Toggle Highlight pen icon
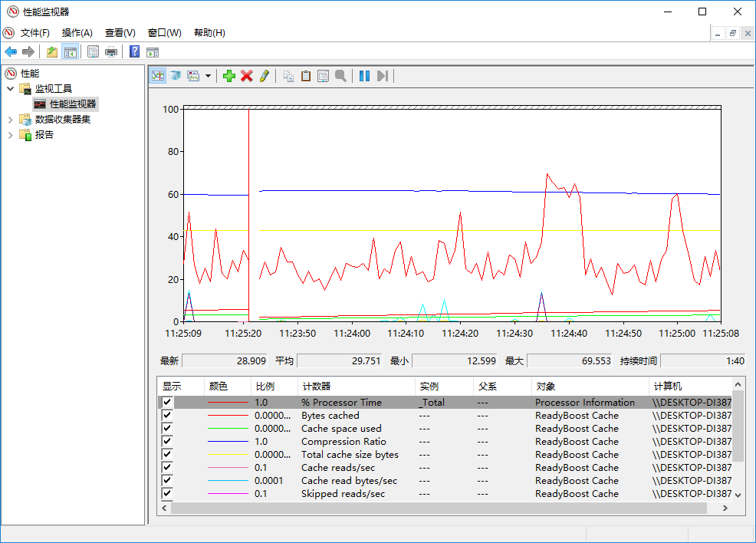This screenshot has width=756, height=543. [265, 76]
